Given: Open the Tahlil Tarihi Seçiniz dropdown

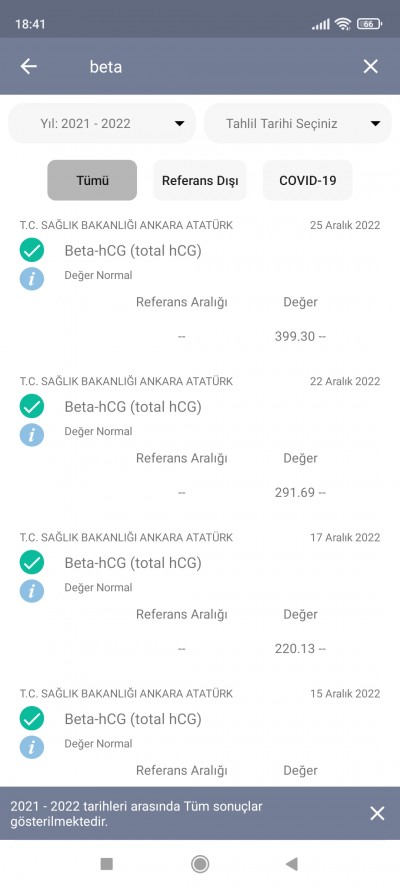Looking at the screenshot, I should [298, 123].
